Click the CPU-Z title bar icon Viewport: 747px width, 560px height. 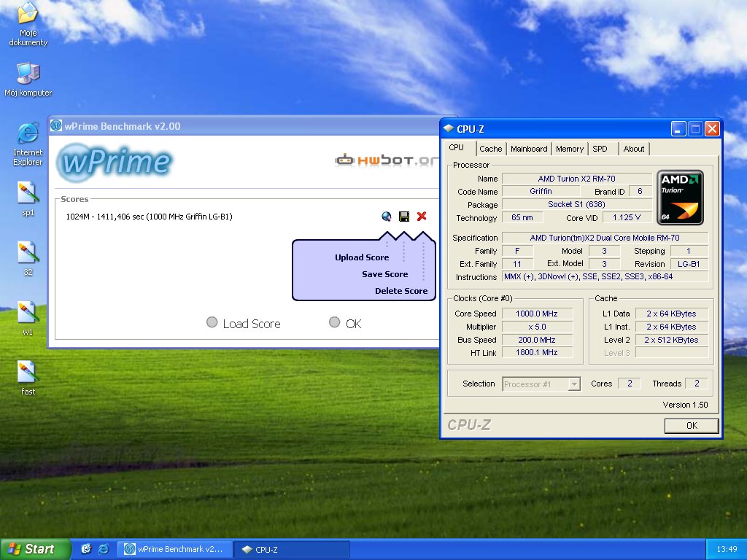coord(449,128)
